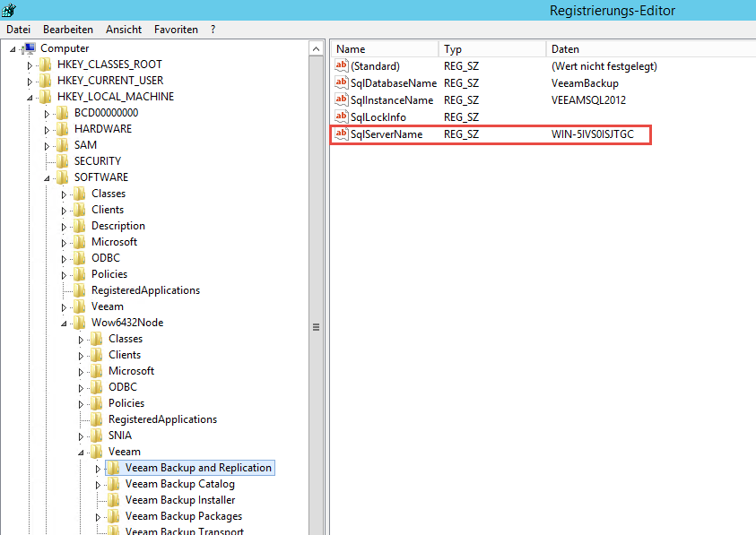
Task: Click the SqlInstanceName string value icon
Action: pyautogui.click(x=342, y=99)
